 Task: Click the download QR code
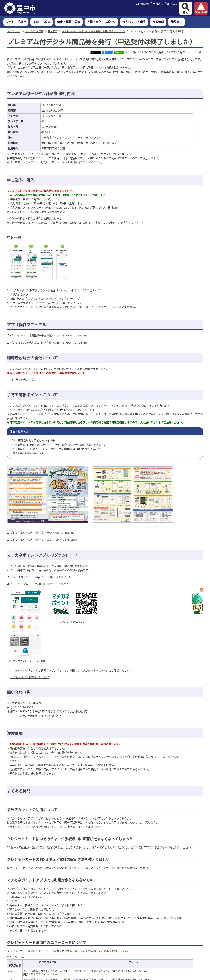pos(87,603)
